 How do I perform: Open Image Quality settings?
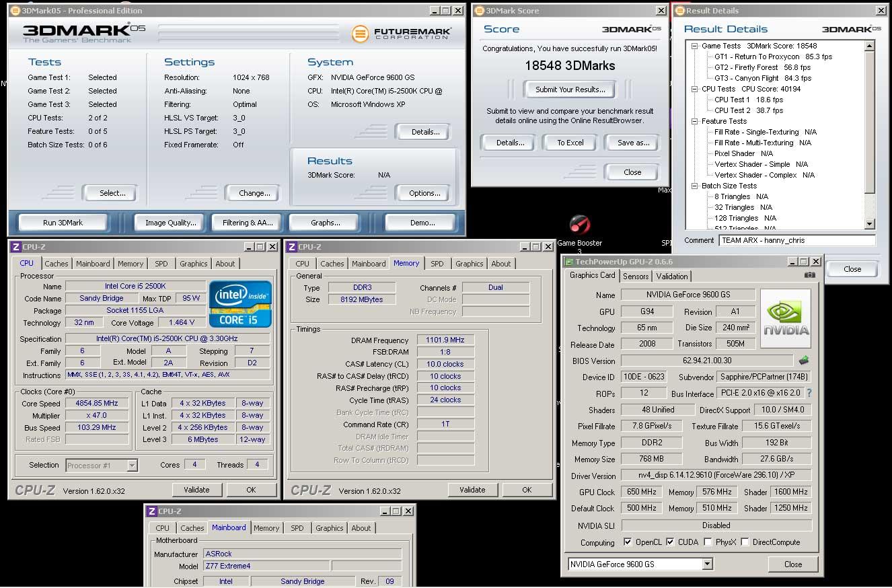click(171, 223)
